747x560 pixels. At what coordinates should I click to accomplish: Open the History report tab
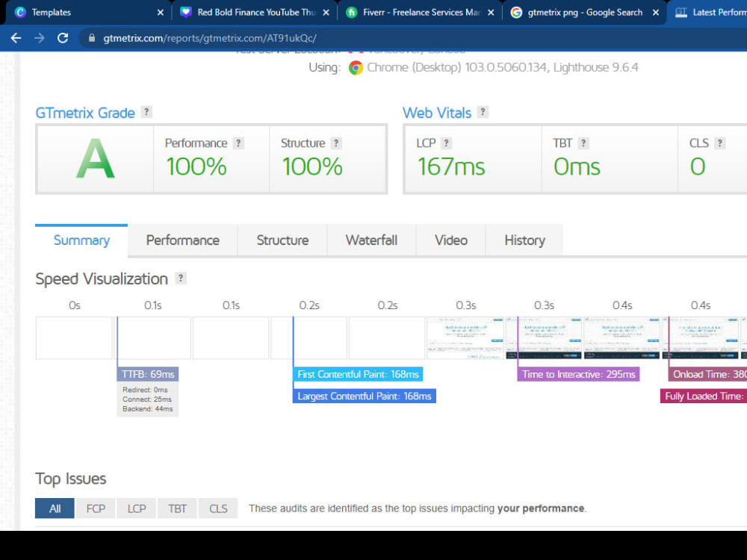click(524, 240)
